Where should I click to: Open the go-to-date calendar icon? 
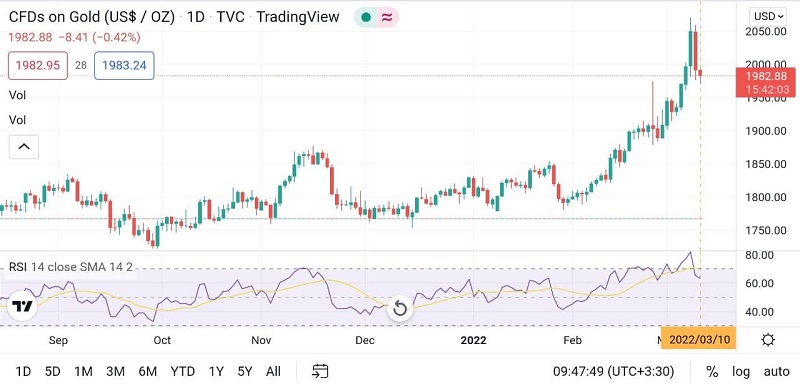320,372
